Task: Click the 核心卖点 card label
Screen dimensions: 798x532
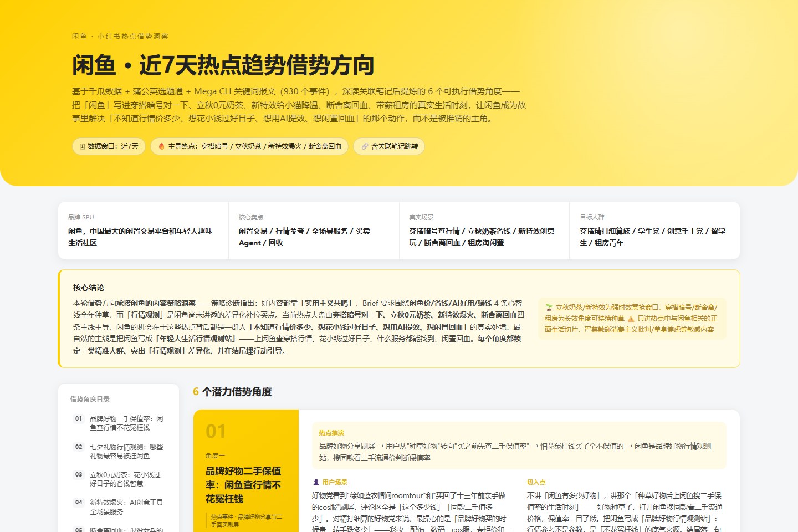Action: (x=251, y=217)
